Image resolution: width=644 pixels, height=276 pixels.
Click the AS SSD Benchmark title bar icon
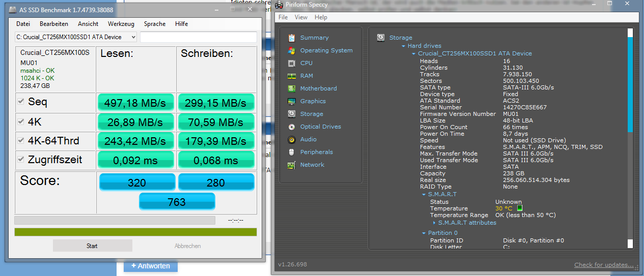(x=13, y=10)
